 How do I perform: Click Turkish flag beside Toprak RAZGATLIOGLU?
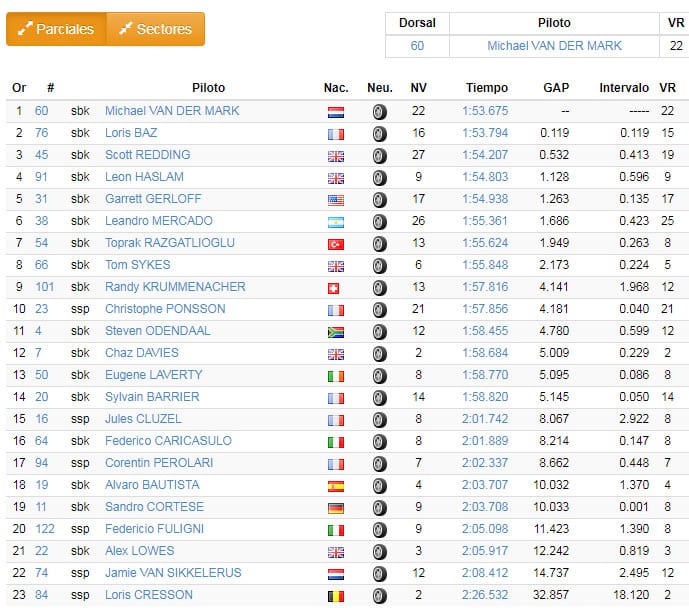336,243
